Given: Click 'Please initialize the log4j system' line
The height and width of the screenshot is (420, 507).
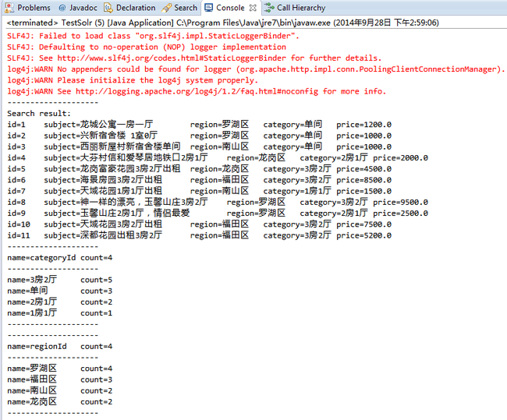Looking at the screenshot, I should (133, 80).
